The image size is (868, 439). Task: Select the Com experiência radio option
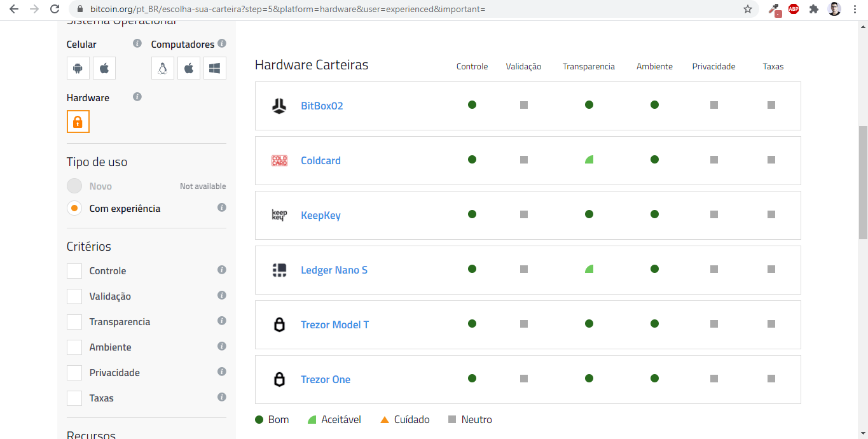[74, 208]
